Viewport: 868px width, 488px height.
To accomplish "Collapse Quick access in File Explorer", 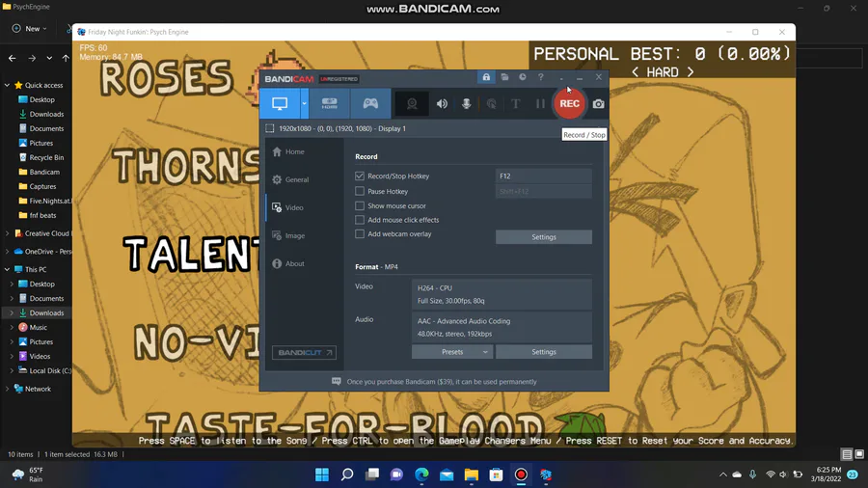I will tap(7, 85).
